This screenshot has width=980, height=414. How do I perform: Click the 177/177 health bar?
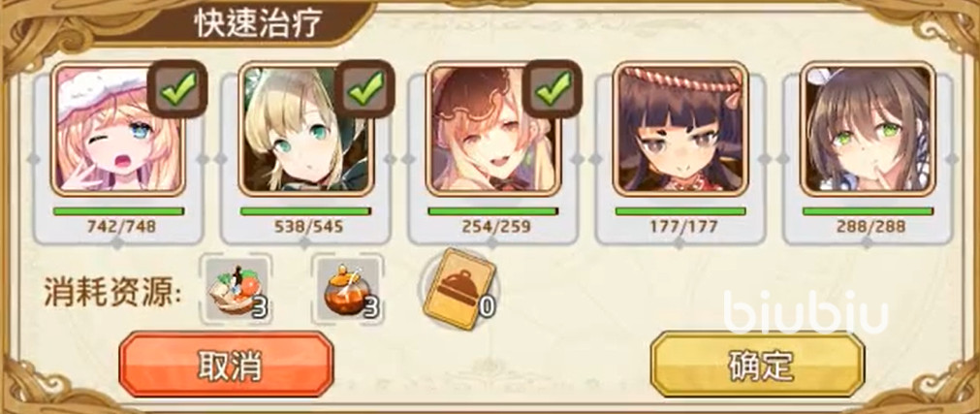[680, 212]
